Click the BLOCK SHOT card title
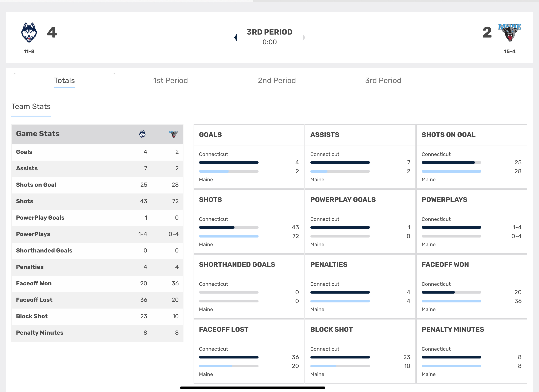 point(331,330)
